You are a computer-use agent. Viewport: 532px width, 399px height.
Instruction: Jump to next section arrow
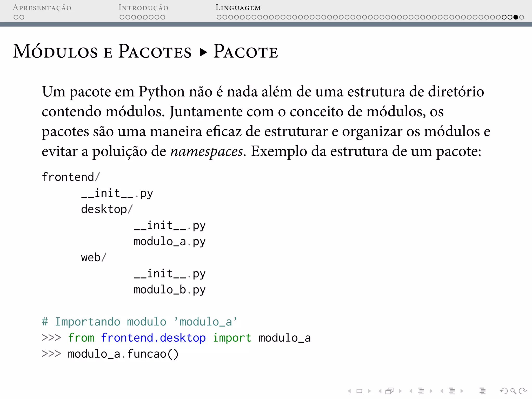pyautogui.click(x=462, y=391)
